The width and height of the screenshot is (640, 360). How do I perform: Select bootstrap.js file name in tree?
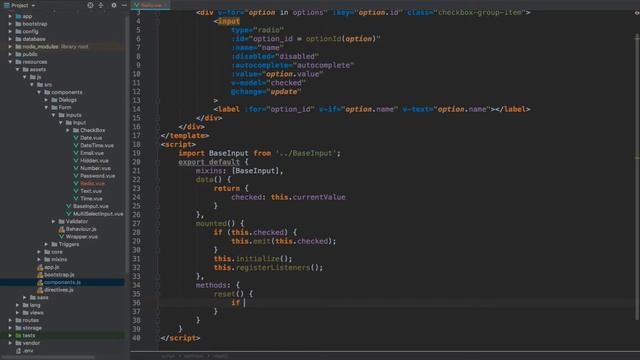pos(60,275)
